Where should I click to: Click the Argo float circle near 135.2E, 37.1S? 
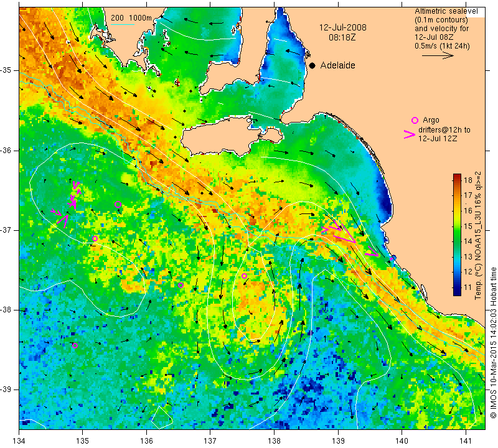pyautogui.click(x=95, y=238)
